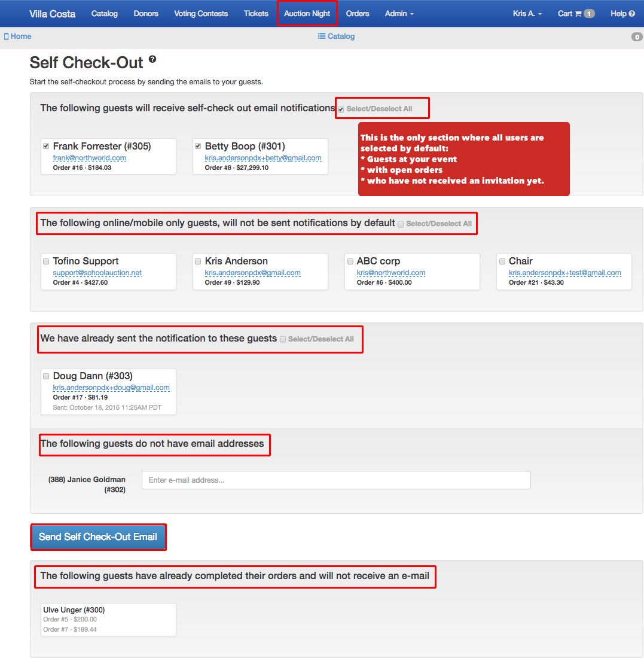This screenshot has width=644, height=658.
Task: Click support@schoolauction.net email link
Action: click(x=97, y=273)
